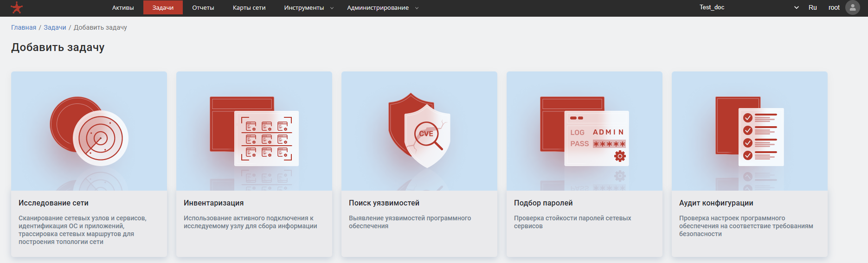Click the chevron next to Администрирование
The height and width of the screenshot is (263, 868).
point(417,8)
